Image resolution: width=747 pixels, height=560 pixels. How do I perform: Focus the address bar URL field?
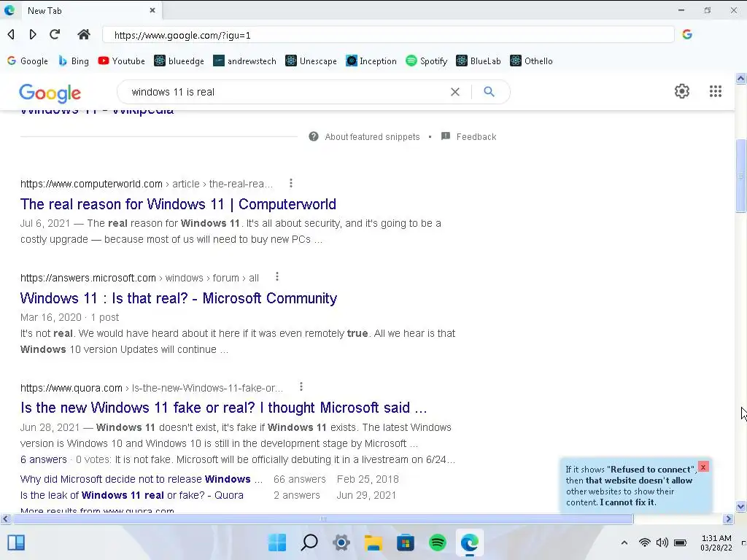point(388,35)
